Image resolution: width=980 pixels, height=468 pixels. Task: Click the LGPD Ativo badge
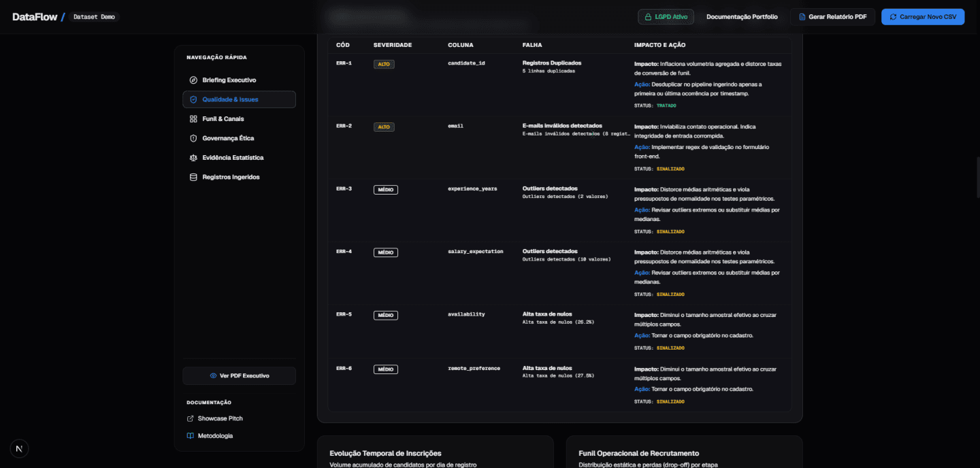666,17
